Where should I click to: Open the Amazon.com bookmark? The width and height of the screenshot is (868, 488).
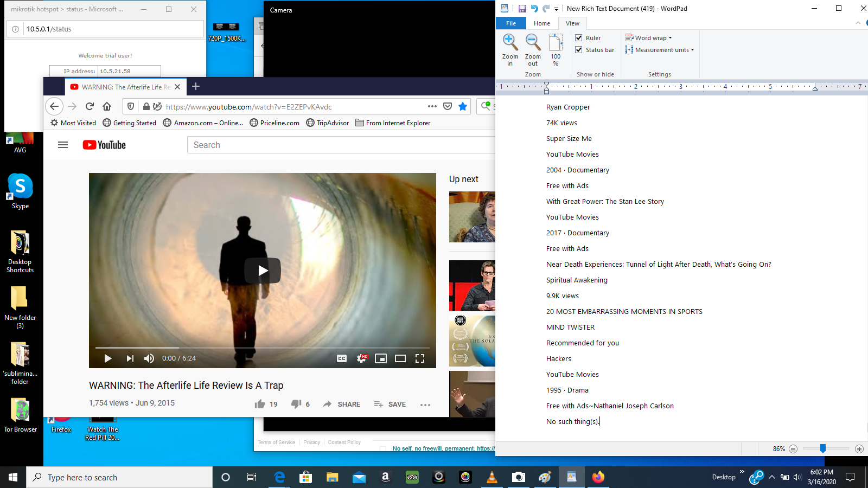(x=203, y=123)
